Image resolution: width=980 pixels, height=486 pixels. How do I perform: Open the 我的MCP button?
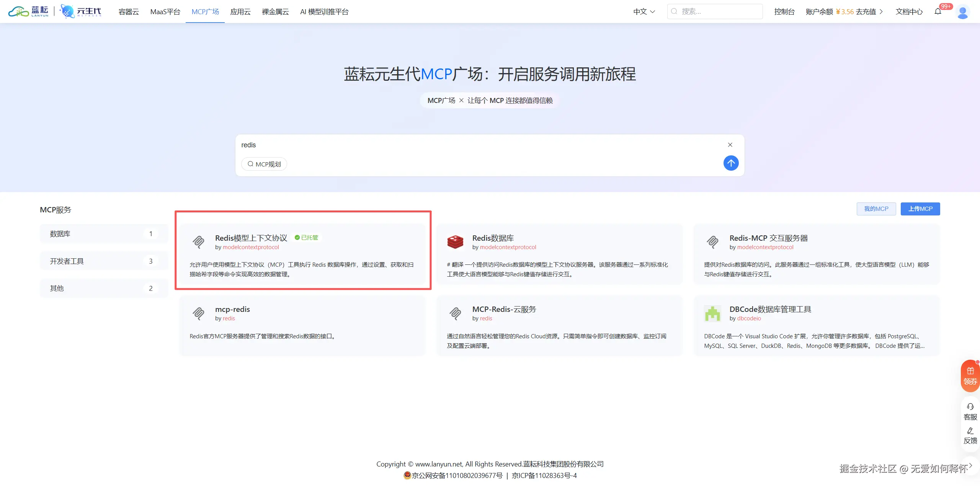[876, 209]
